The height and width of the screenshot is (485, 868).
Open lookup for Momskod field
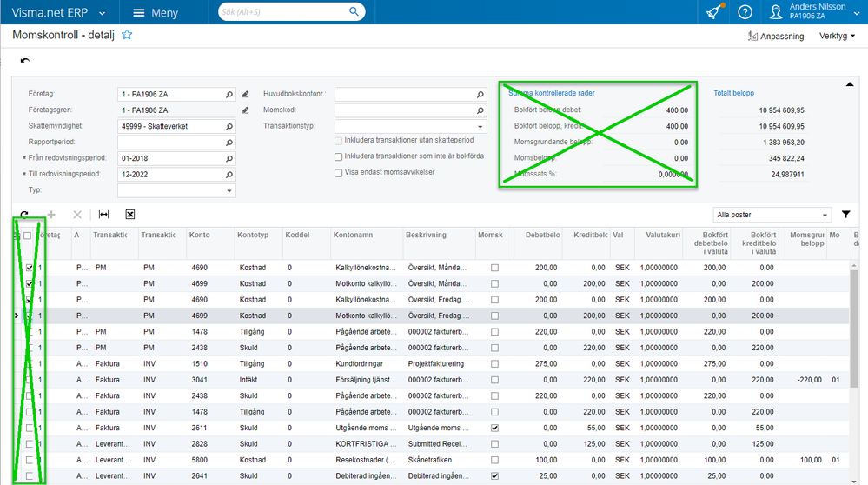[480, 110]
